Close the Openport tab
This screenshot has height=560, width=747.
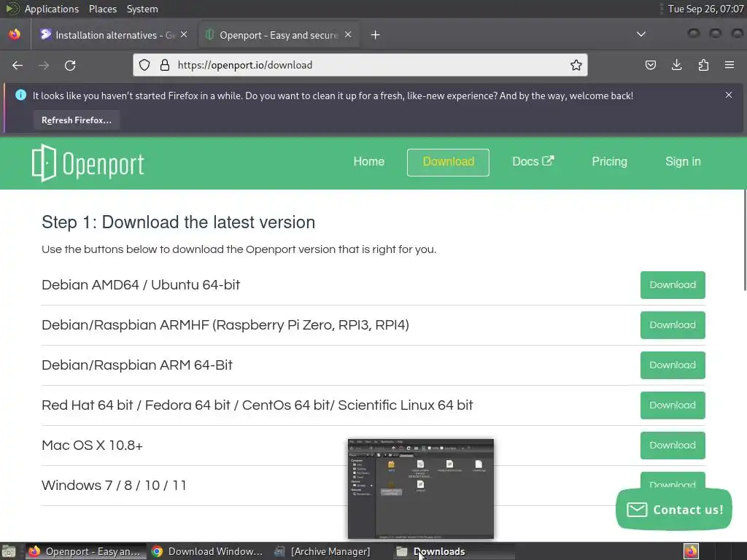348,34
